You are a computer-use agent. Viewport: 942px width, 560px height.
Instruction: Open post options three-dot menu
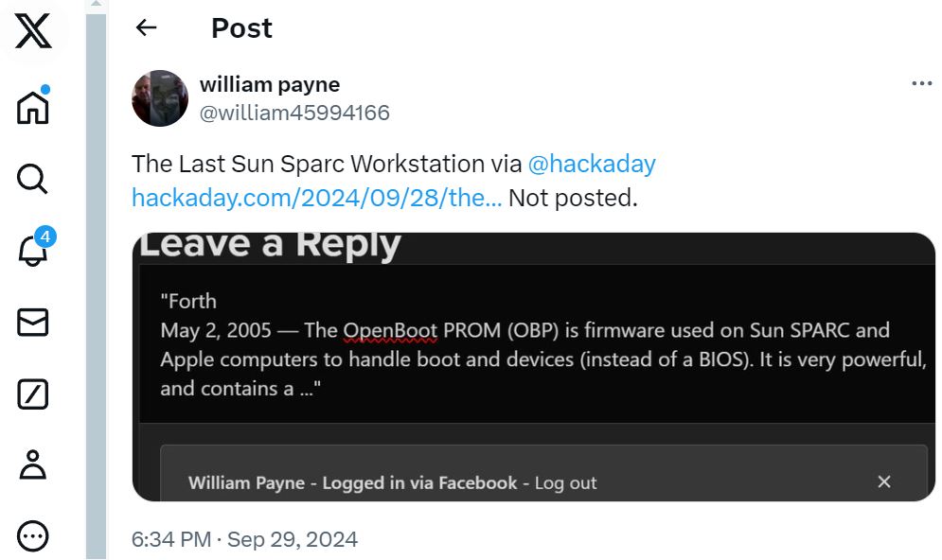[x=921, y=83]
